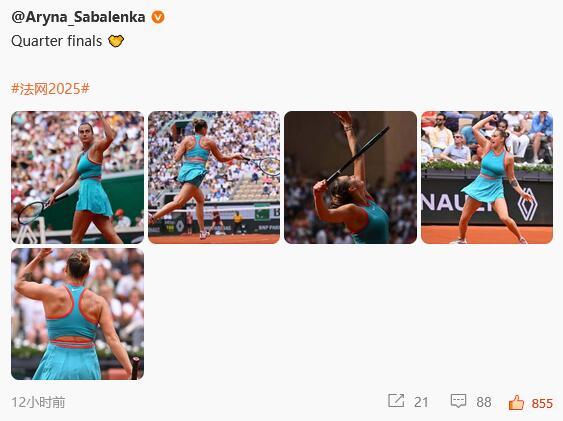This screenshot has width=563, height=421.
Task: Open first photo of player waving racket
Action: [x=78, y=177]
